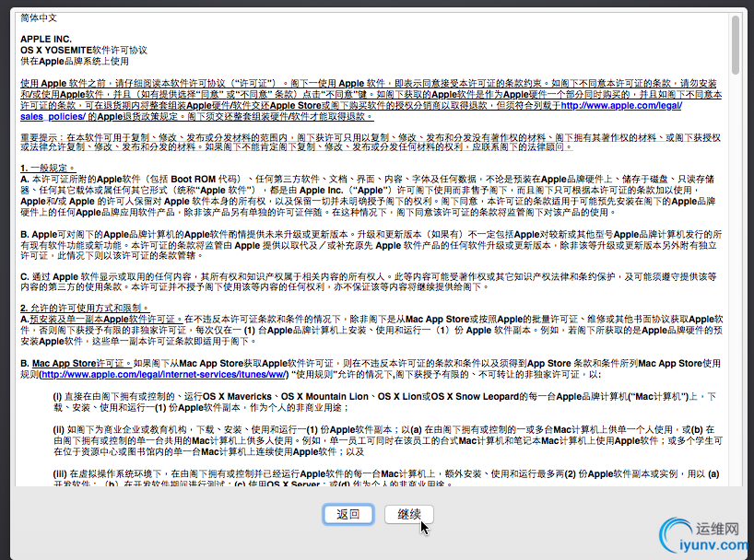
Task: Click paragraph A. 本许可证所附的Apple软件
Action: pyautogui.click(x=368, y=195)
